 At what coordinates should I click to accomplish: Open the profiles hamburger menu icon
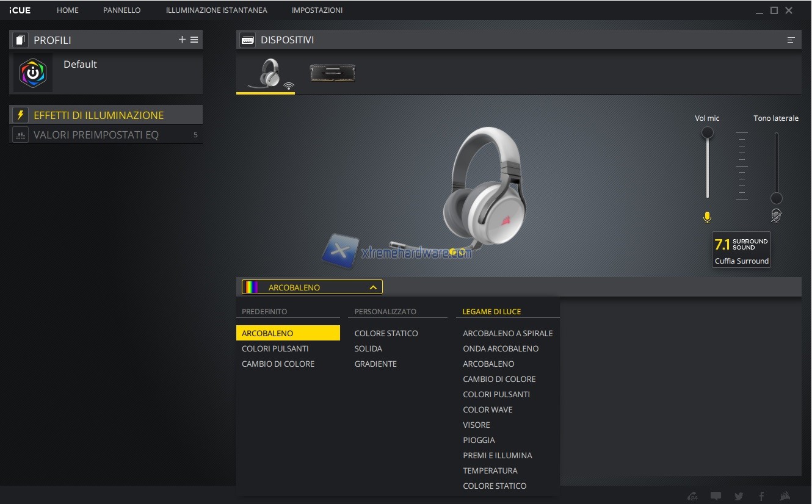coord(194,40)
